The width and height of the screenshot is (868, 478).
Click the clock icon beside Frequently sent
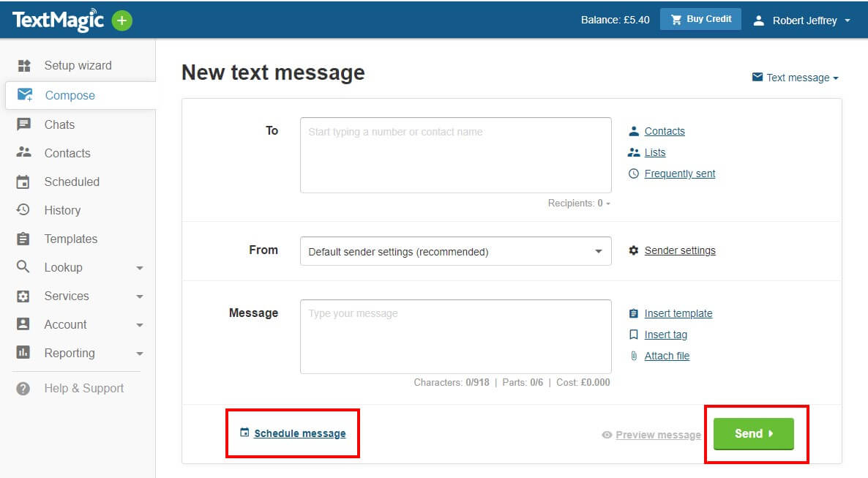pos(634,173)
